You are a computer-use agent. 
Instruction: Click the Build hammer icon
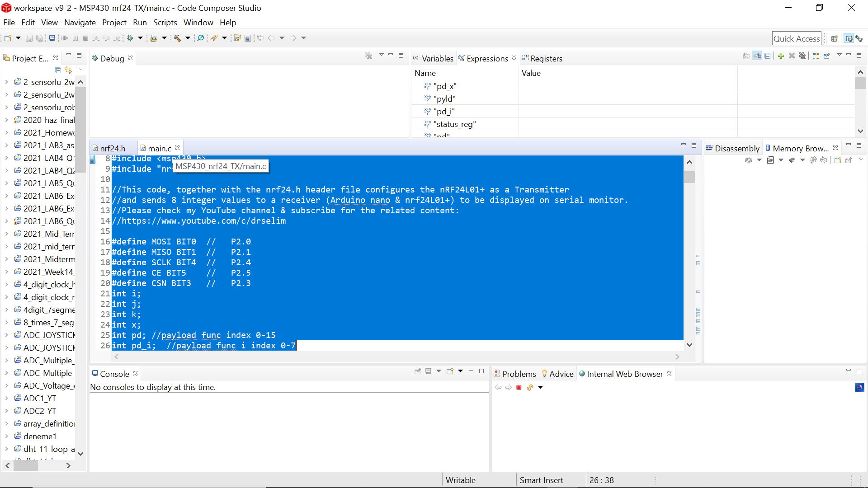[178, 38]
